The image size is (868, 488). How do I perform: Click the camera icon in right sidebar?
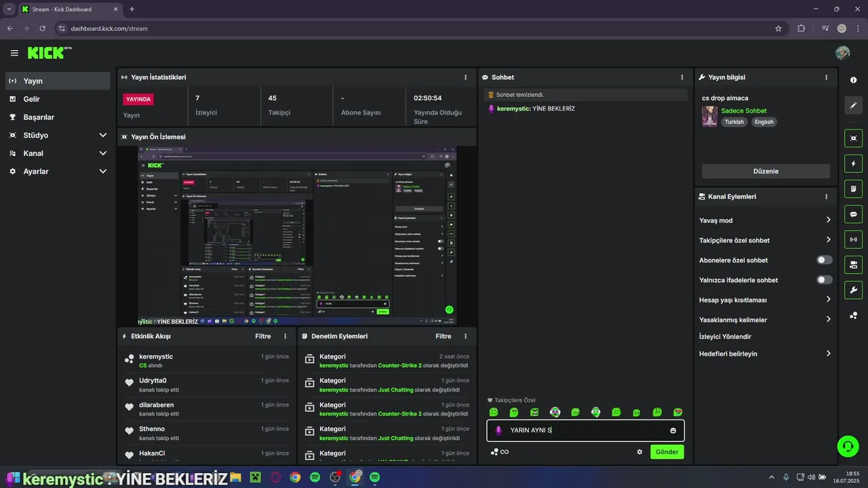pyautogui.click(x=853, y=264)
